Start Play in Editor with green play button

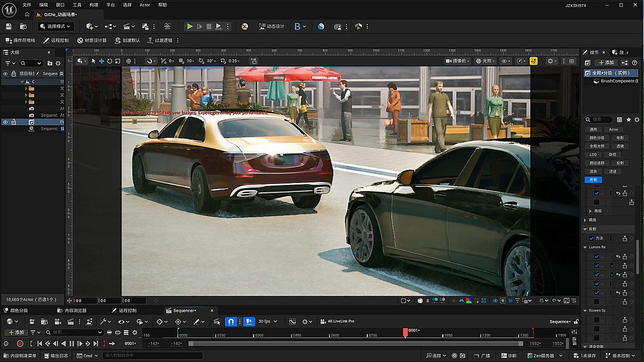click(190, 26)
